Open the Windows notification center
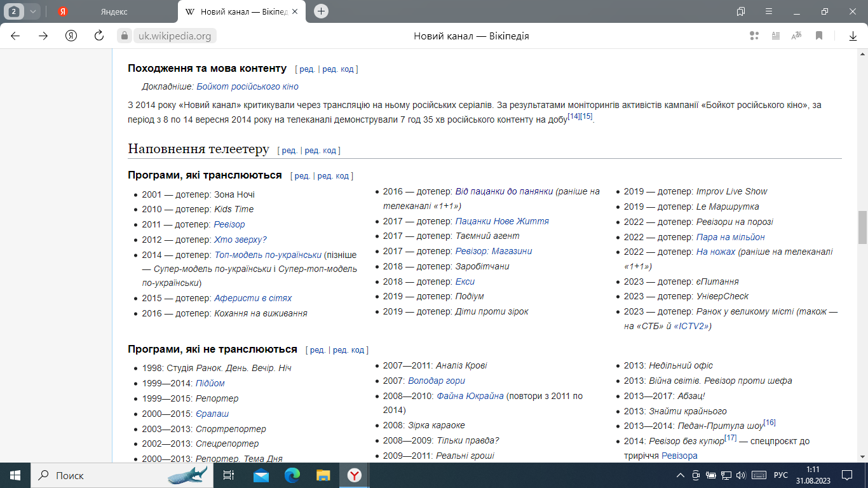The width and height of the screenshot is (868, 488). (846, 475)
